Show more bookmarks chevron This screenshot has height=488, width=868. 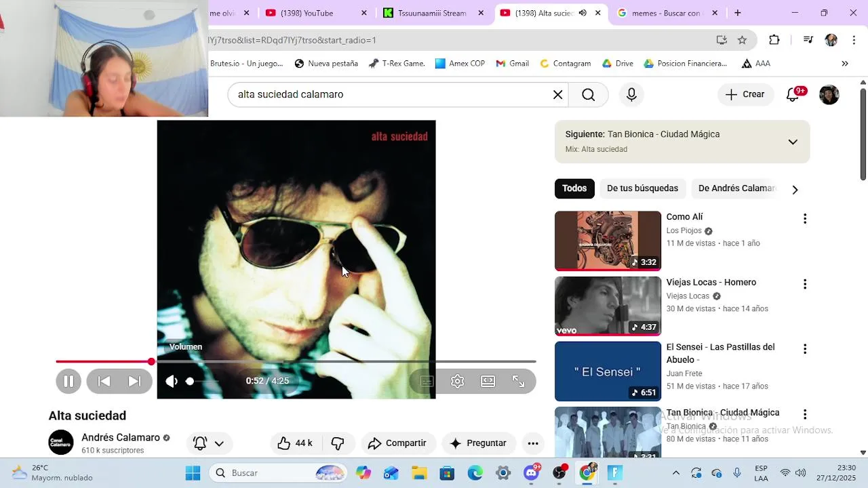845,64
